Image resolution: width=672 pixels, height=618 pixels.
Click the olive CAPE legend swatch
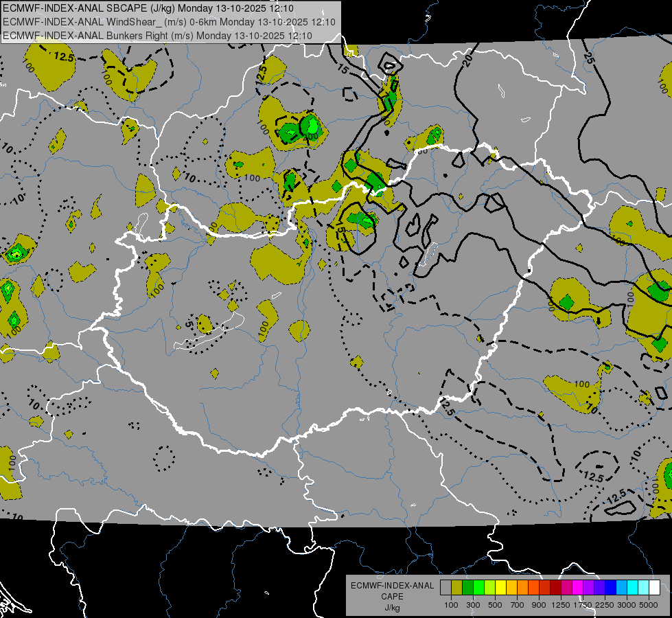click(x=457, y=587)
